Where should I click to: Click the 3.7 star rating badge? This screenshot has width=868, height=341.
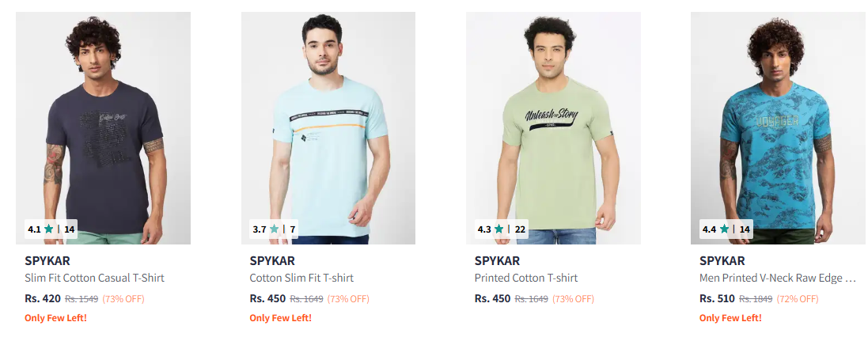(274, 229)
